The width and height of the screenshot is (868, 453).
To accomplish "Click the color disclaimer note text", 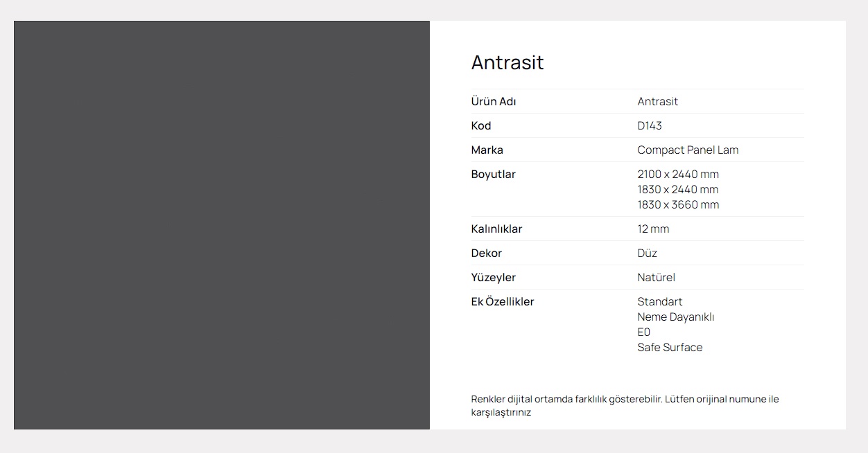I will (625, 405).
